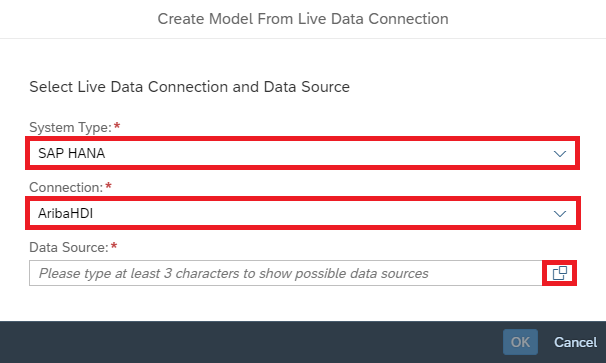
Task: Click the required asterisk beside System Type
Action: (x=117, y=126)
